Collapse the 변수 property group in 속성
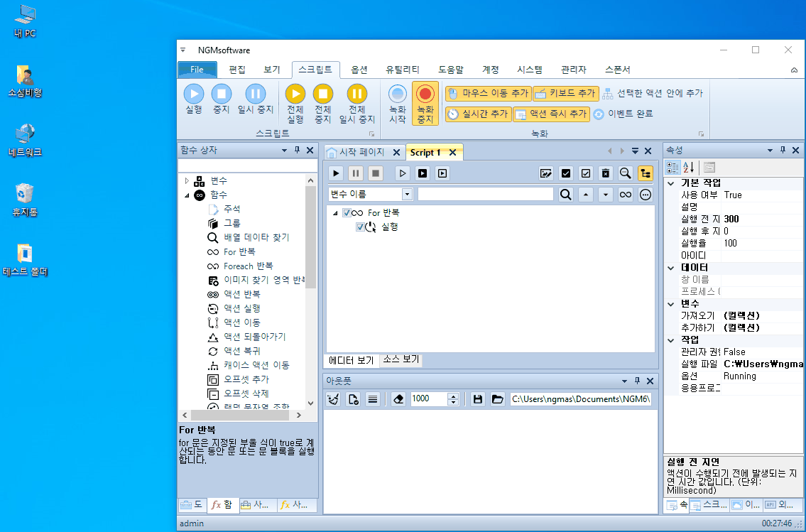The height and width of the screenshot is (532, 806). pos(671,304)
